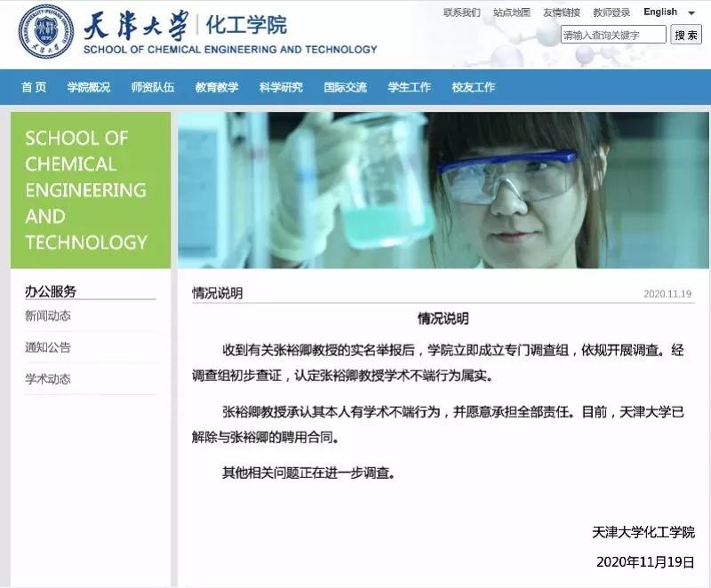Click the 办公服务 sidebar heading
711x588 pixels.
tap(51, 291)
